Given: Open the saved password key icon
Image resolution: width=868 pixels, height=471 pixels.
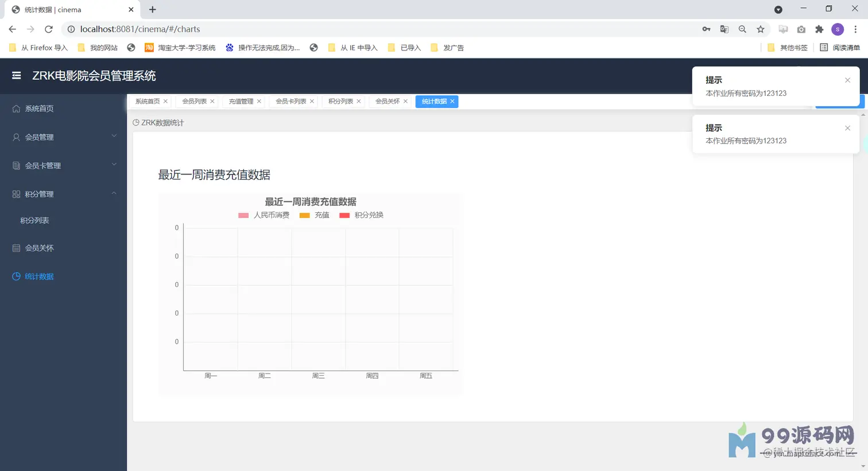Looking at the screenshot, I should click(706, 29).
